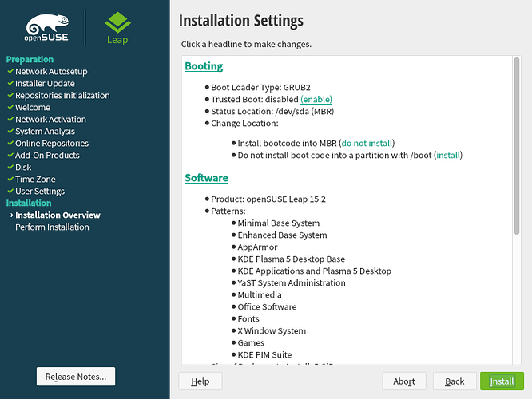532x399 pixels.
Task: Click install link for /boot partition
Action: (448, 155)
